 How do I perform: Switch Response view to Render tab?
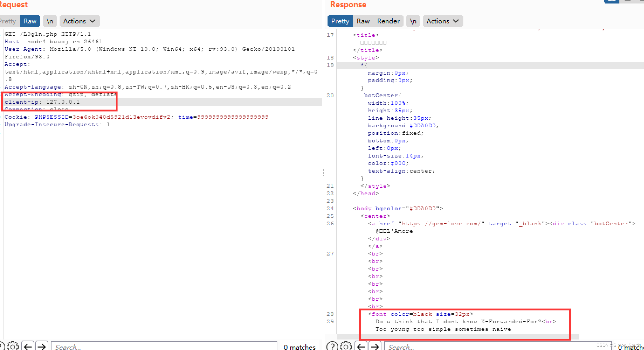[x=388, y=21]
